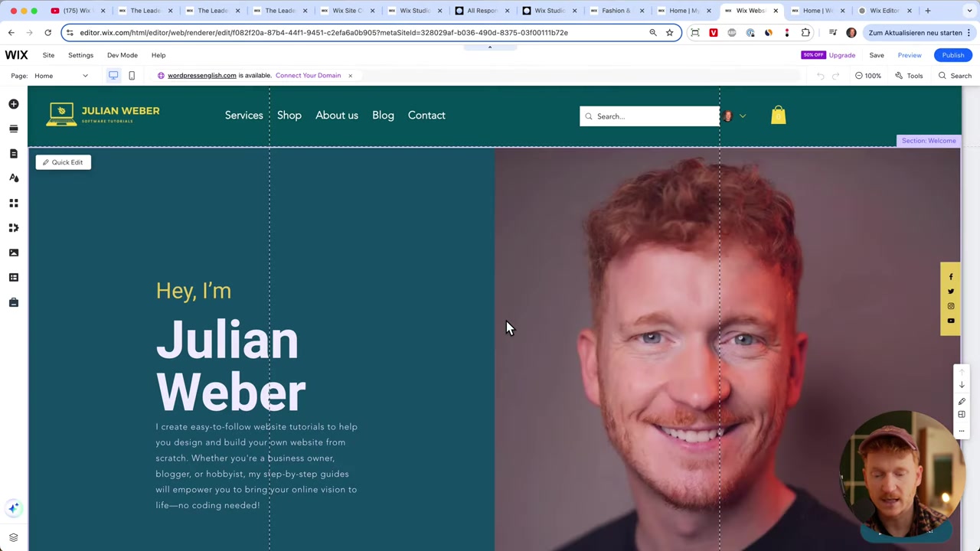Viewport: 980px width, 551px height.
Task: Open the Add Section panel icon
Action: tap(13, 129)
